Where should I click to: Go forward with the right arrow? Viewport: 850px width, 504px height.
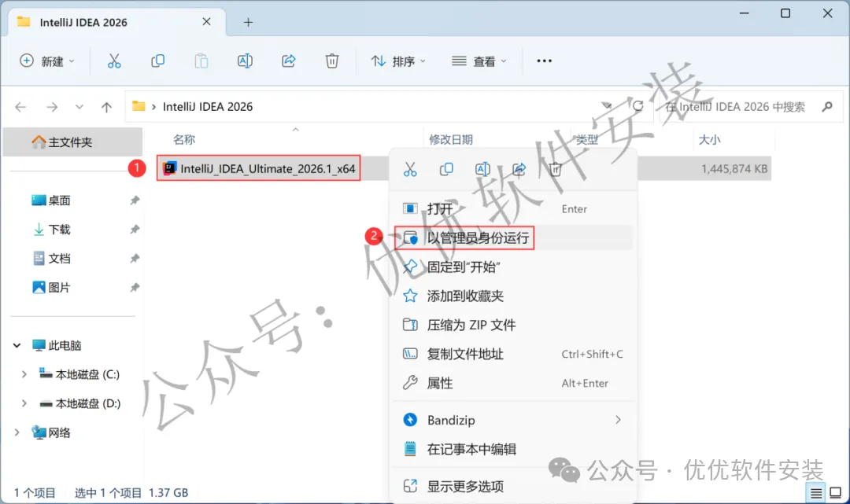tap(52, 107)
